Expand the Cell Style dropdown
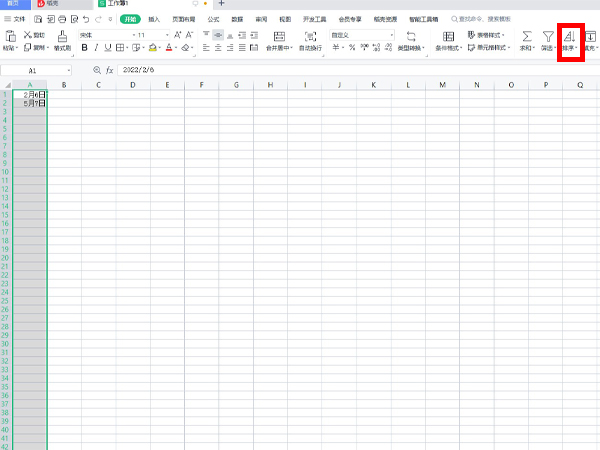The width and height of the screenshot is (600, 450). pyautogui.click(x=509, y=48)
